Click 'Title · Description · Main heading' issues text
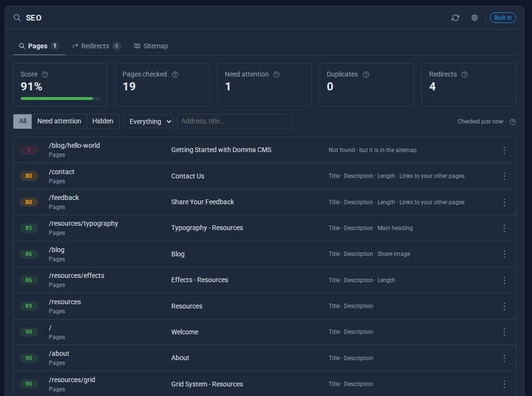This screenshot has width=532, height=396. click(370, 228)
